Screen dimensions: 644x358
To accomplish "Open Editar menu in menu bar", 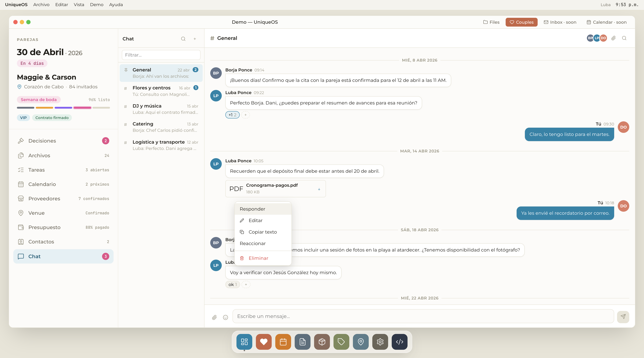I will point(61,5).
